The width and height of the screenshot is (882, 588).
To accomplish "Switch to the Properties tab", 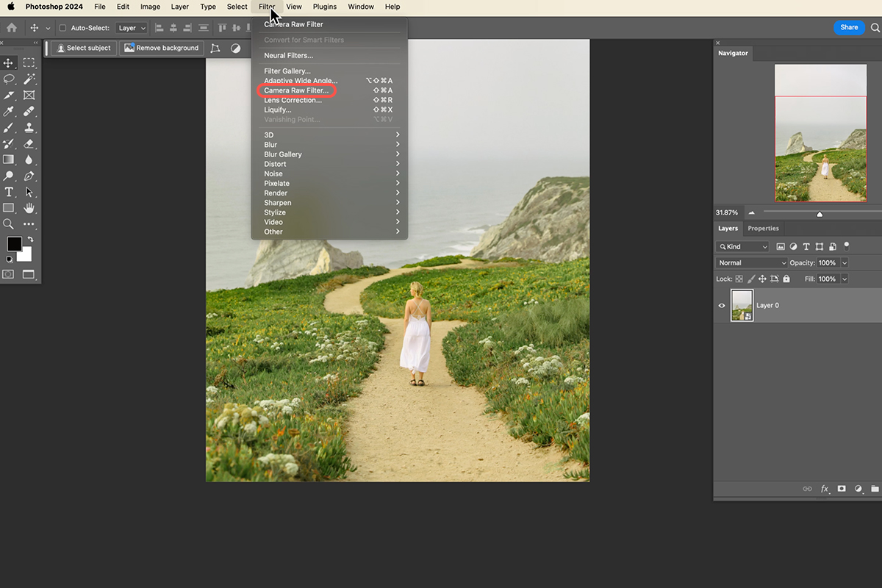I will point(763,229).
